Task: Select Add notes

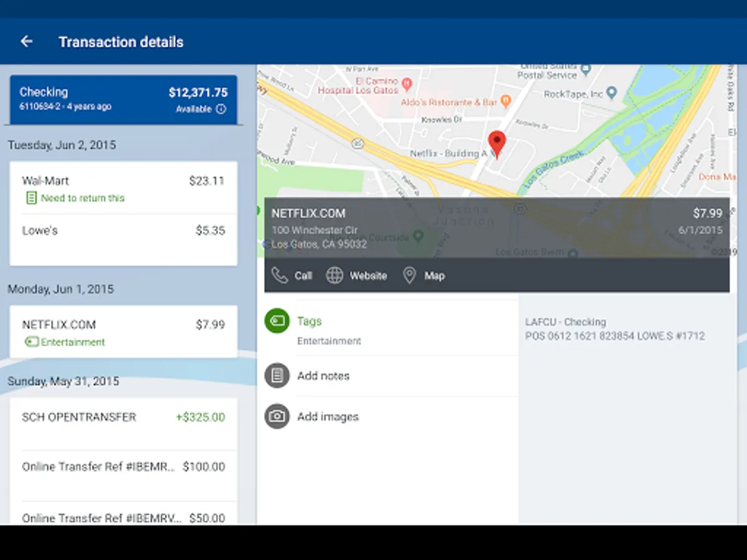Action: click(x=323, y=376)
